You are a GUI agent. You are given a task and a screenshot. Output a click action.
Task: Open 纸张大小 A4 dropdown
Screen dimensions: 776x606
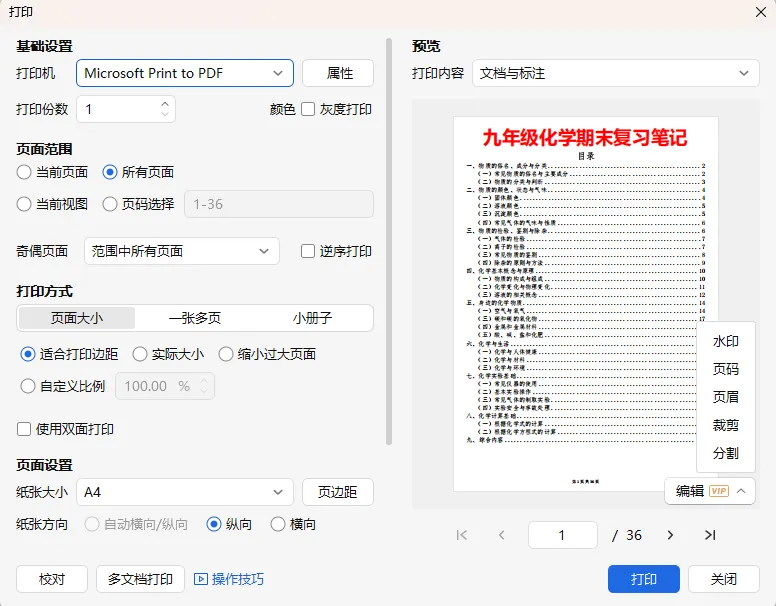point(185,492)
